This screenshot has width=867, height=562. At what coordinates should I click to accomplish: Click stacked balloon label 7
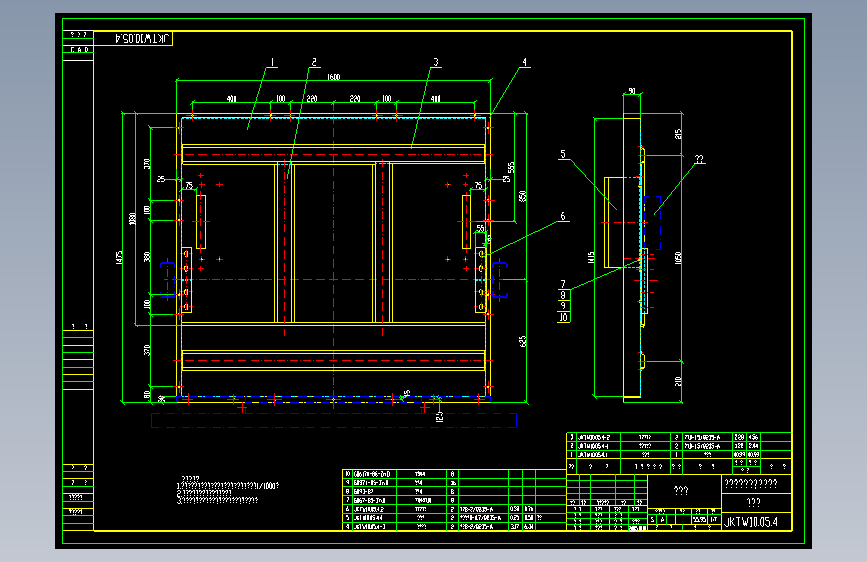tap(563, 284)
